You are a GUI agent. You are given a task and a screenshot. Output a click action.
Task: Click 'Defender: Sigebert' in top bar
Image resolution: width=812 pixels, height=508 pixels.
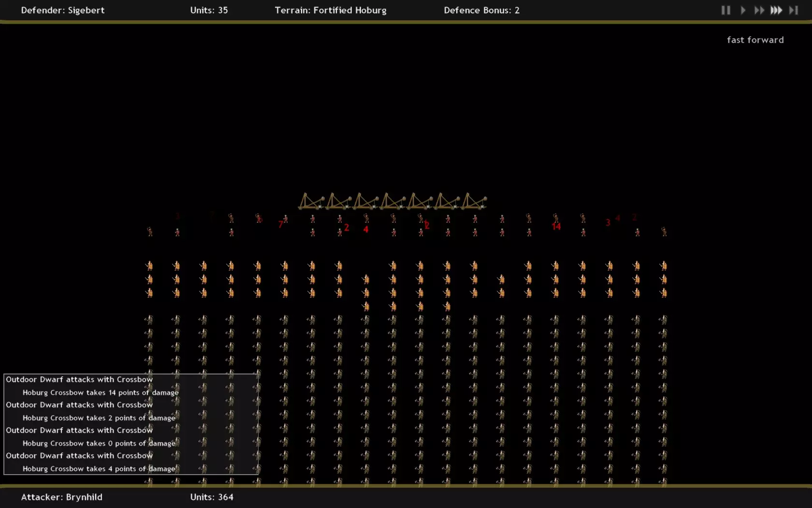click(x=63, y=10)
